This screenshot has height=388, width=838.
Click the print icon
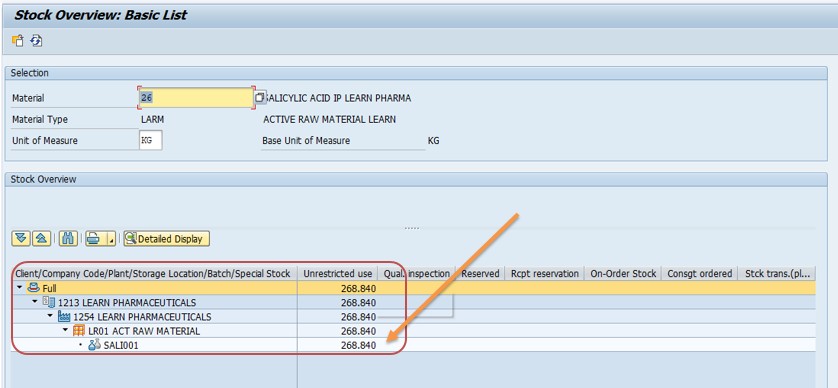(95, 238)
